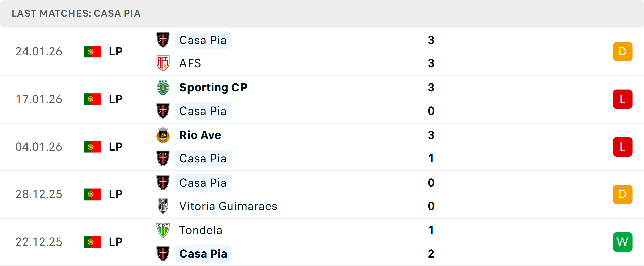Click the Sporting CP club crest

[x=163, y=87]
